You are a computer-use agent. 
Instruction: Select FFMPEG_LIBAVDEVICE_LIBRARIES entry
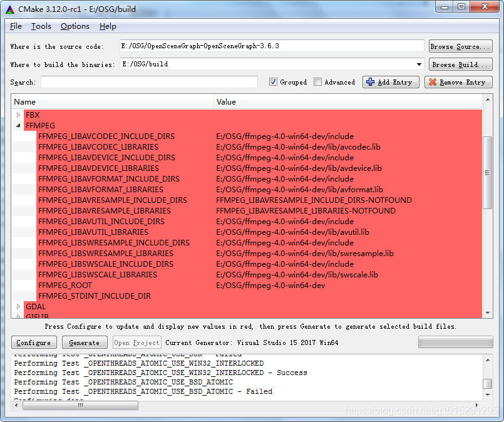[99, 168]
